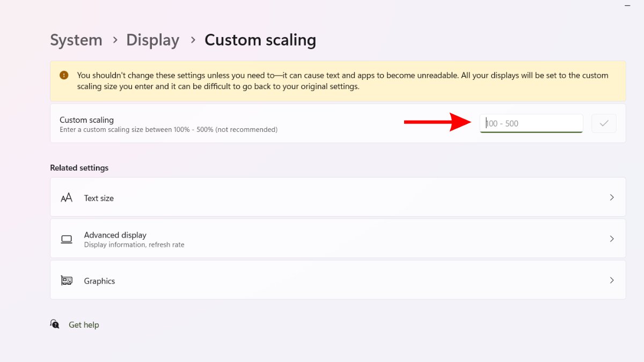Click the checkmark button to apply custom scaling
The image size is (644, 362).
pos(604,123)
